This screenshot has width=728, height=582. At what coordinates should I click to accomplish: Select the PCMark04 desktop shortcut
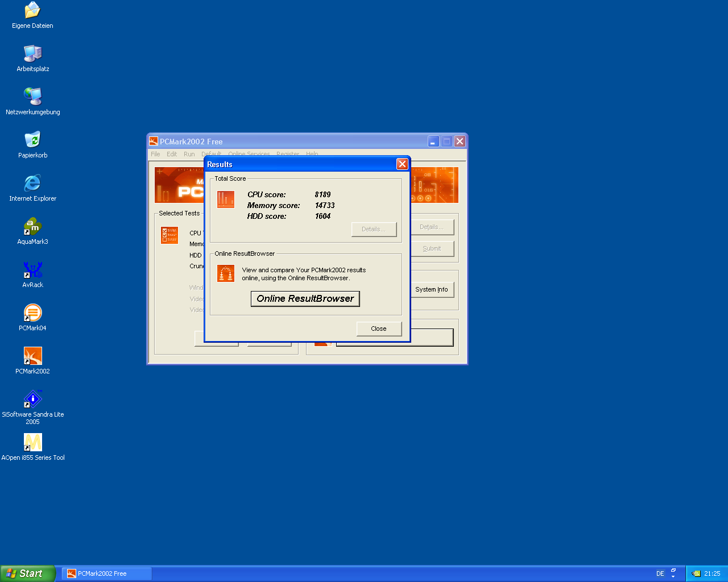pos(32,318)
